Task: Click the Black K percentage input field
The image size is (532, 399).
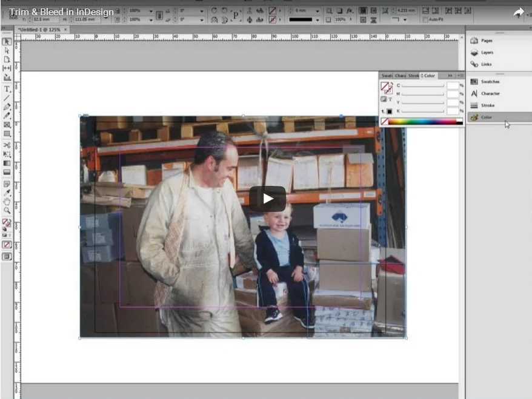Action: [x=453, y=111]
